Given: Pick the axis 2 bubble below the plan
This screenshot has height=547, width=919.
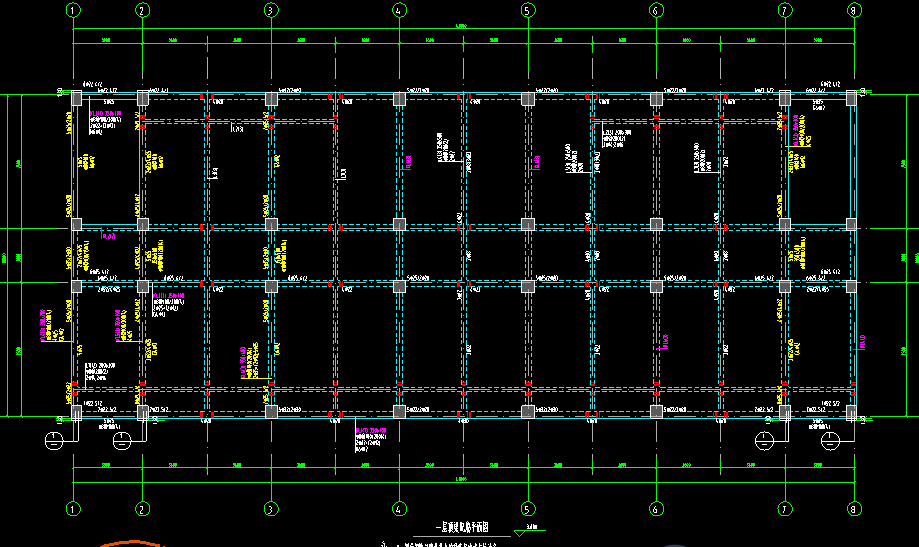Looking at the screenshot, I should [x=142, y=509].
